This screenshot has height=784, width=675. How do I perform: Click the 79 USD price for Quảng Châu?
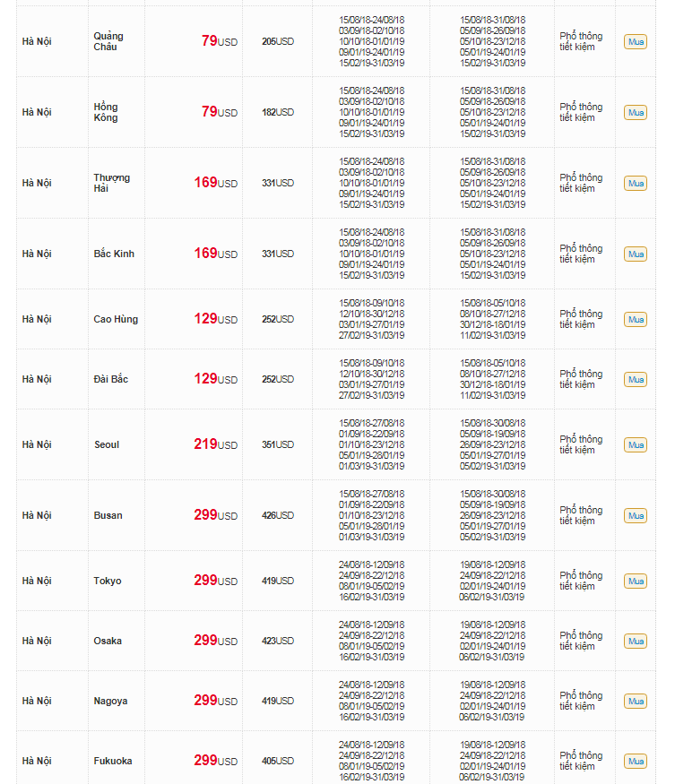[219, 41]
